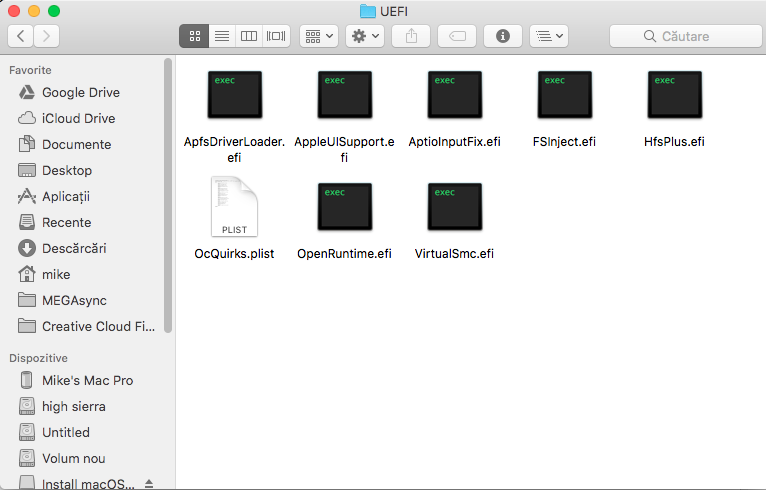
Task: Open the gear Action menu
Action: [365, 36]
